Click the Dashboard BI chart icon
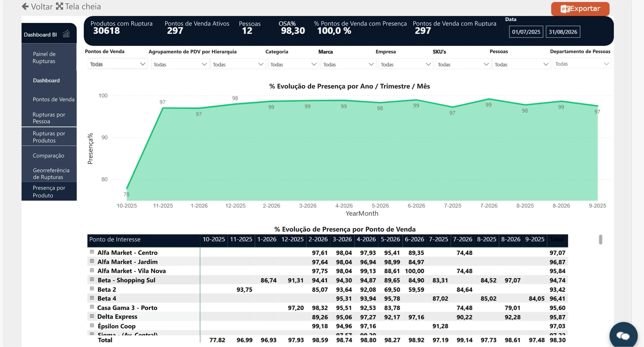 coord(66,34)
